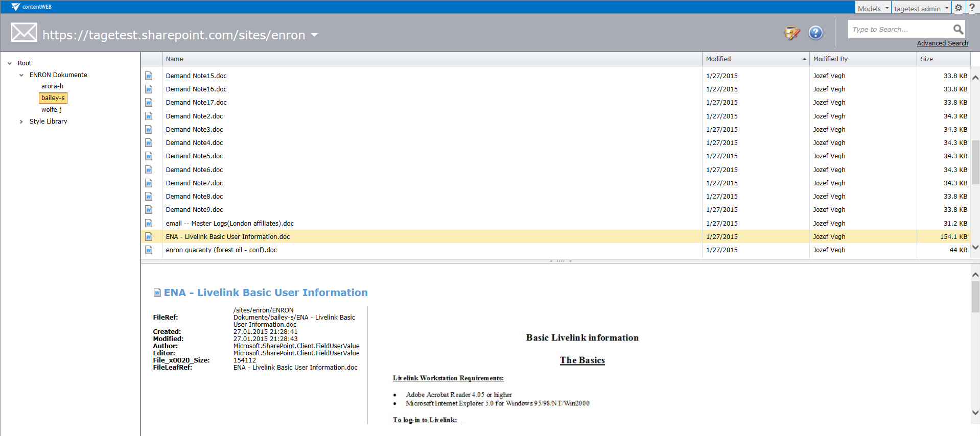
Task: Sort by the Size column header
Action: pyautogui.click(x=943, y=59)
